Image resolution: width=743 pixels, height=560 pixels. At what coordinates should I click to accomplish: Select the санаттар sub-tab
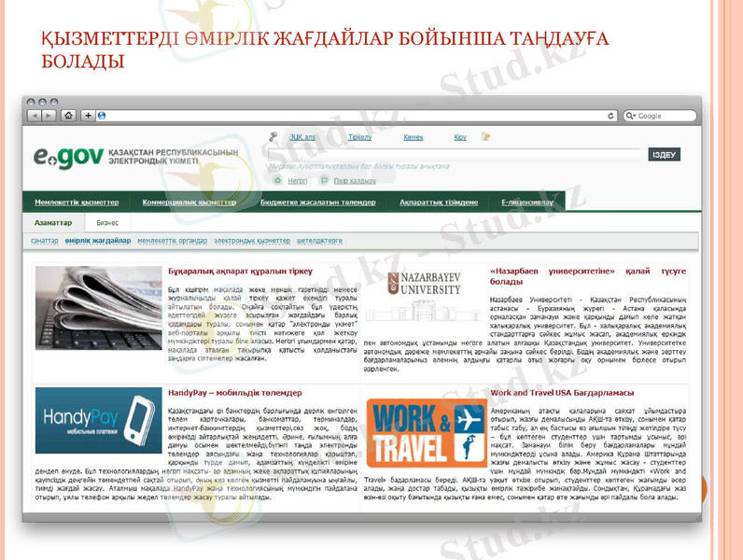(45, 240)
